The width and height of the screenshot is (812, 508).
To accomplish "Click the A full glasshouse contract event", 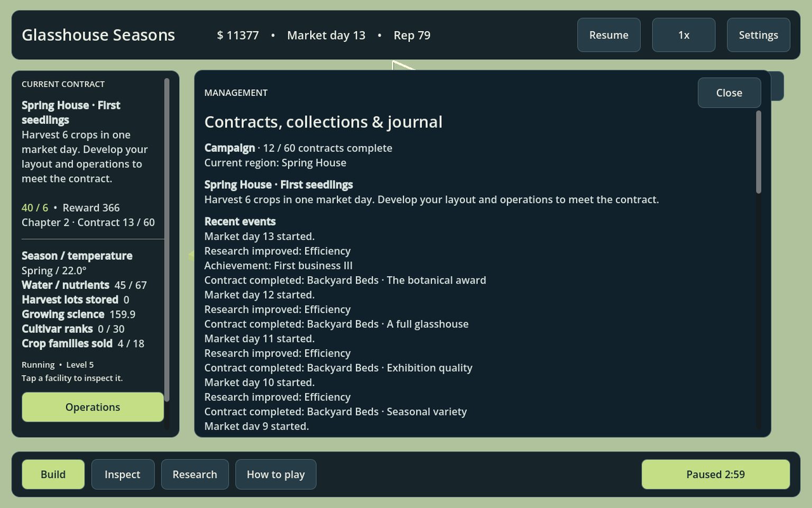I will point(336,324).
